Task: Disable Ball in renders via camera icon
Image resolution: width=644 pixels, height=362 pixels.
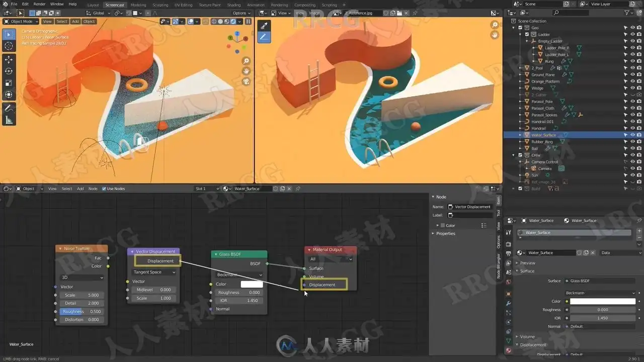Action: 639,148
